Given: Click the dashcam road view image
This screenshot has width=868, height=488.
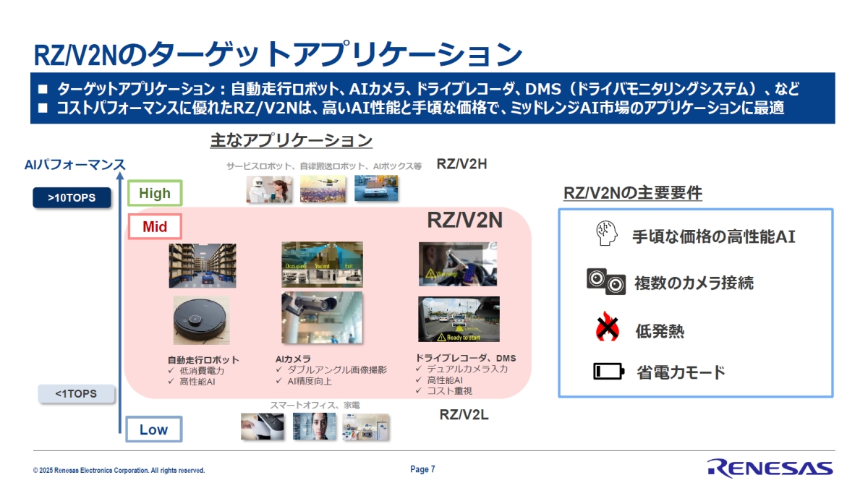Looking at the screenshot, I should click(459, 319).
